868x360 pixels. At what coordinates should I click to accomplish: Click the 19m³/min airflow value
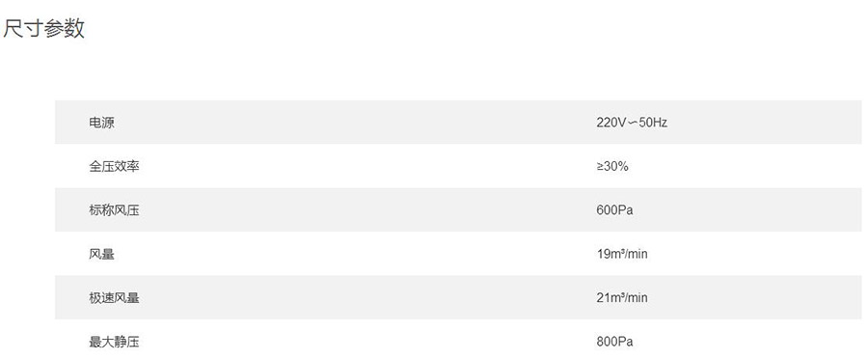pyautogui.click(x=622, y=254)
